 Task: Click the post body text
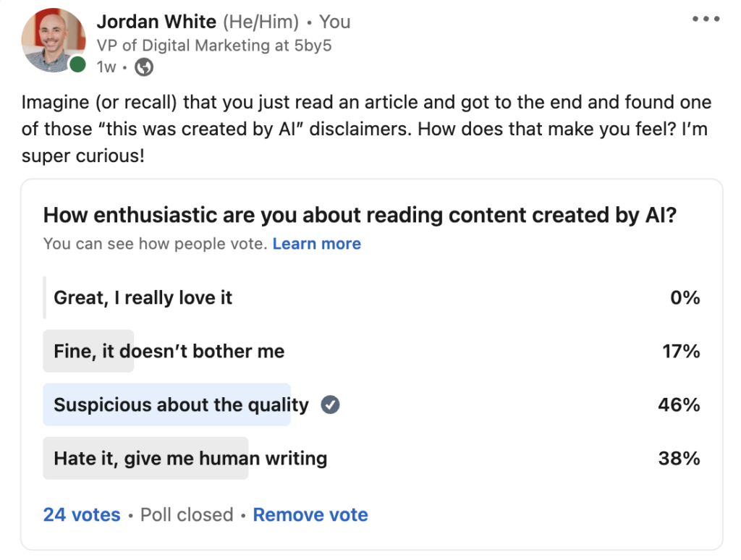pos(366,129)
